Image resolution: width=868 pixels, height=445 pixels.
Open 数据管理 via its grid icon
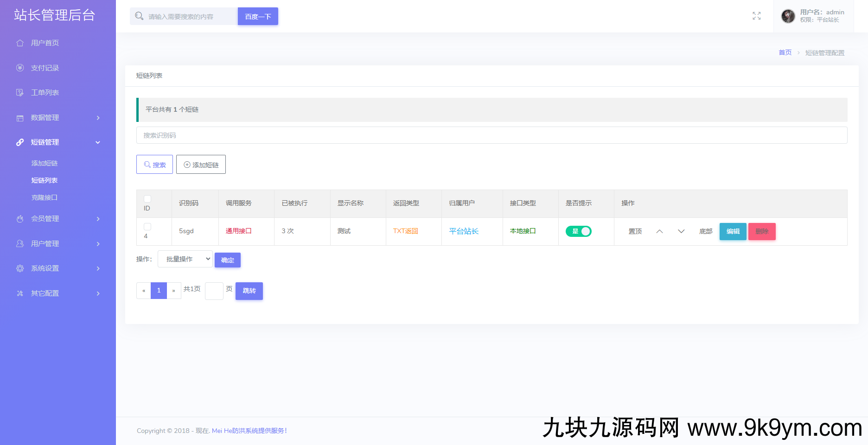(20, 117)
